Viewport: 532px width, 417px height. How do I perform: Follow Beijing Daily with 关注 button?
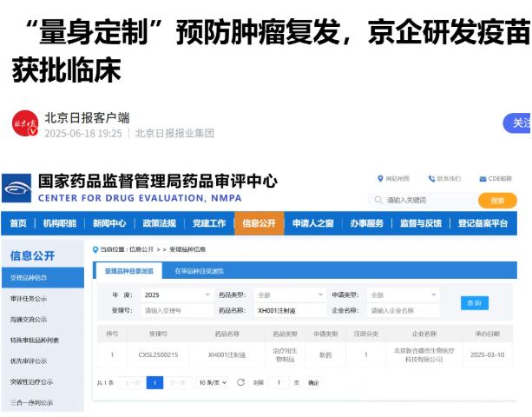coord(519,123)
